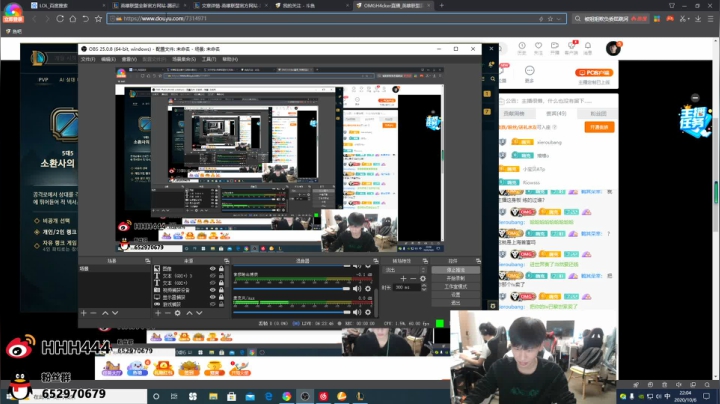Viewport: 720px width, 404px height.
Task: Toggle lock on 文本 (GDI+) 3 source
Action: [221, 276]
